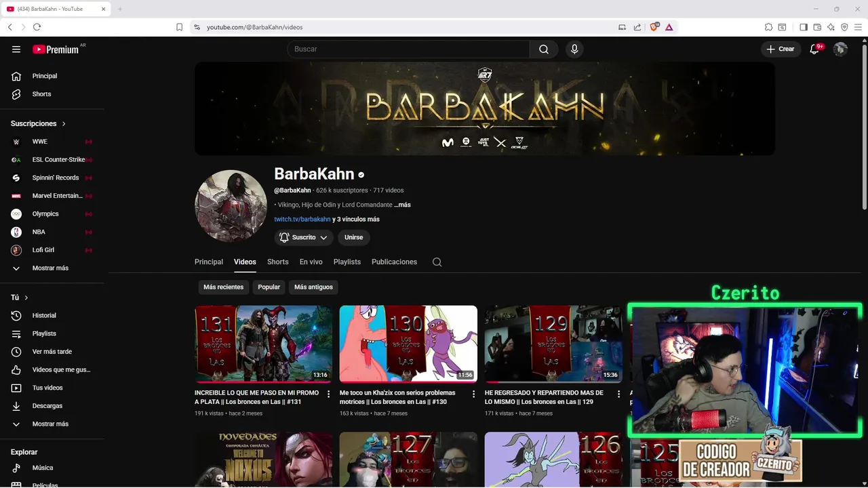Click the address bar URL
The image size is (868, 488).
tap(254, 27)
